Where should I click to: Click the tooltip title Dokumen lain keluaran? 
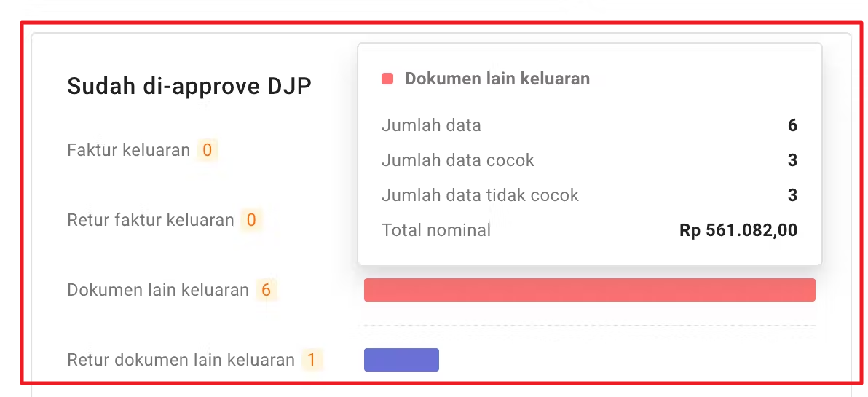tap(497, 79)
